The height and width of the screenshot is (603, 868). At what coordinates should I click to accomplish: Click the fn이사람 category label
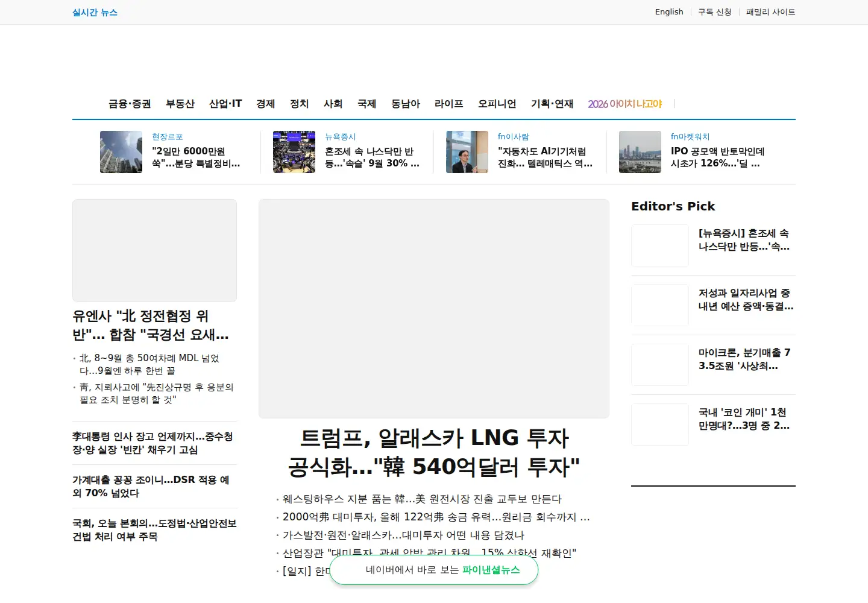514,137
